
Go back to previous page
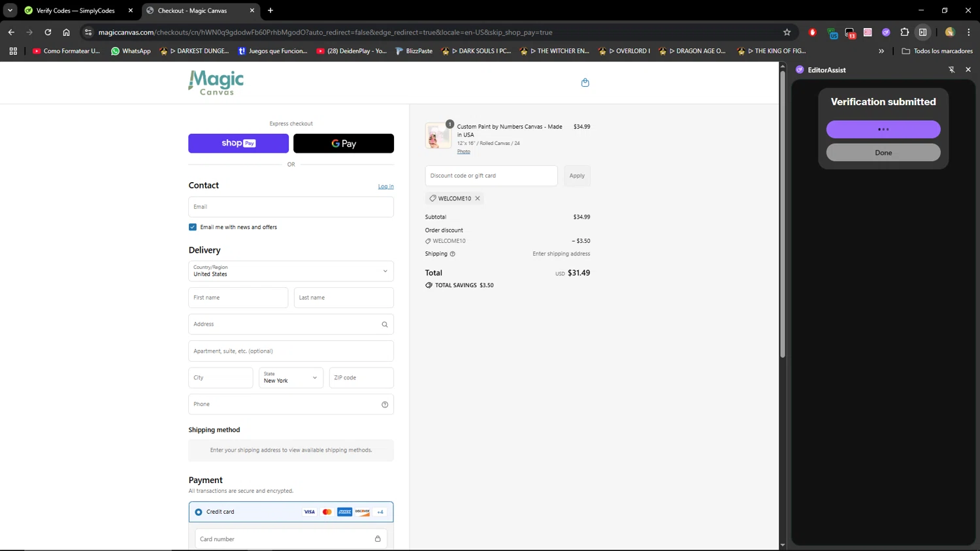(11, 32)
